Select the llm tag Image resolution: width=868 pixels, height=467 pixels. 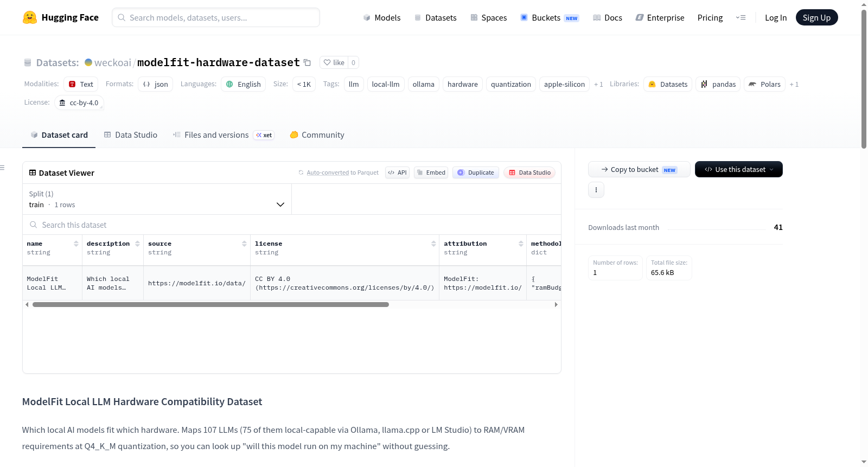354,84
